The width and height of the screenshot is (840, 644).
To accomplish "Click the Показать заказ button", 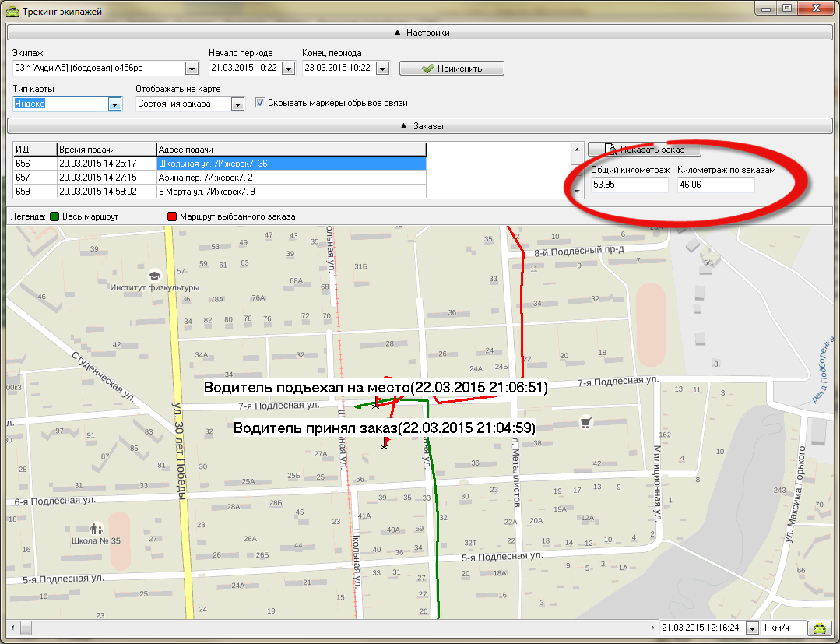I will tap(643, 150).
